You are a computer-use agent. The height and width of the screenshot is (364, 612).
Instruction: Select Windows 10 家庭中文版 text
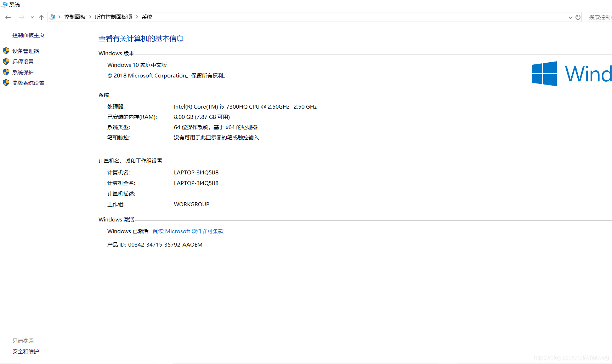tap(137, 65)
